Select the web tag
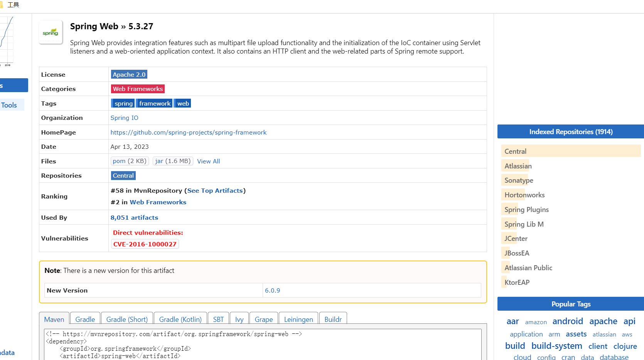The height and width of the screenshot is (360, 644). pos(182,103)
